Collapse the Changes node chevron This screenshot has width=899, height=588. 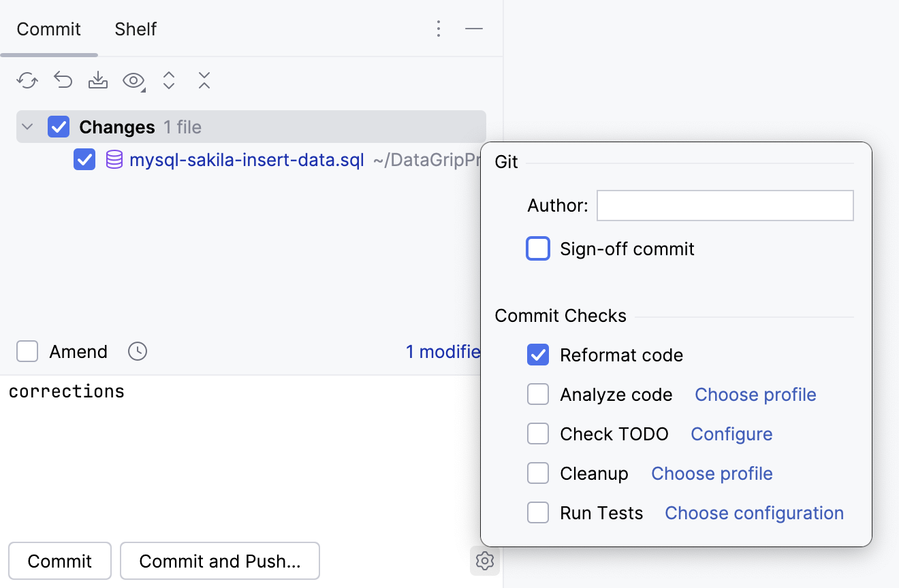pos(27,127)
